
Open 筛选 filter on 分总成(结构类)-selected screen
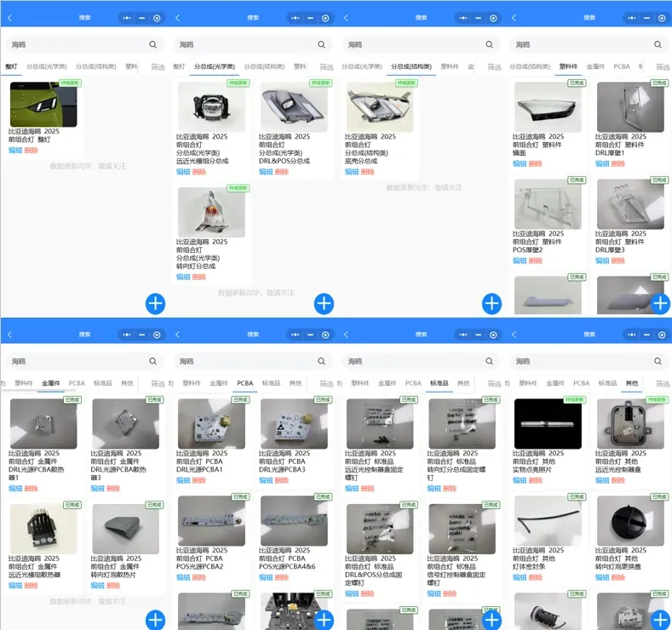coord(494,66)
